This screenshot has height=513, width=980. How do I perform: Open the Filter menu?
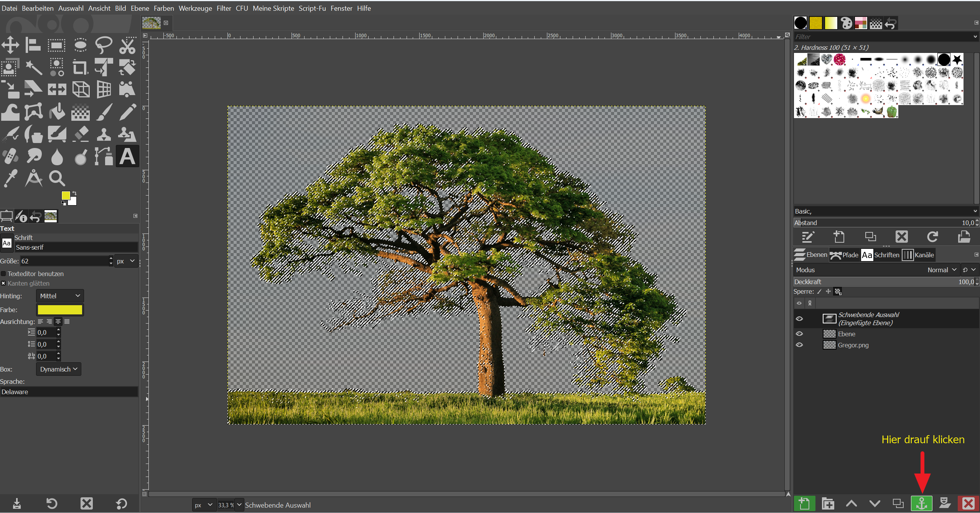224,8
